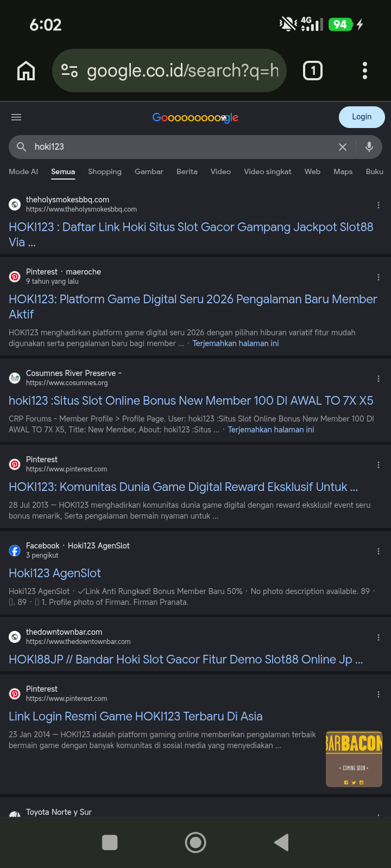
Task: Tap https://www.thedowntownbar.com URL text
Action: point(78,642)
